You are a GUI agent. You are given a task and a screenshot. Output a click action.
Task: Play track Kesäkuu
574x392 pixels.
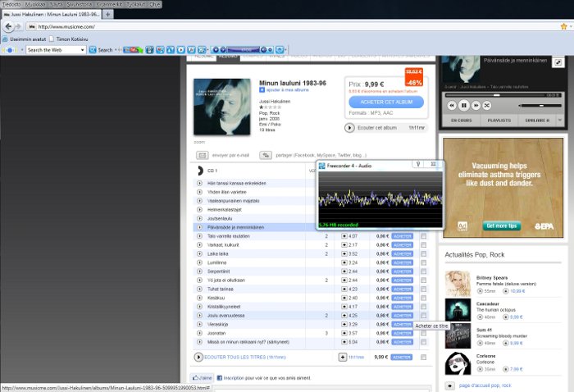(199, 298)
